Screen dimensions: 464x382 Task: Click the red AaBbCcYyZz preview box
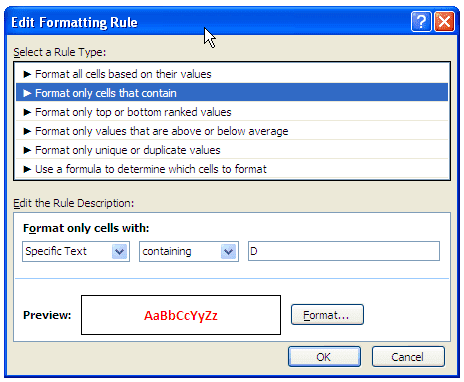pos(181,315)
